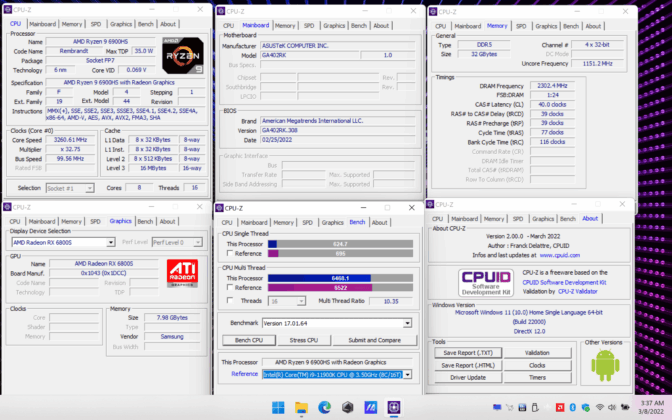The width and height of the screenshot is (672, 420).
Task: Open the AMD Radeon RX 6800S device dropdown
Action: point(63,242)
